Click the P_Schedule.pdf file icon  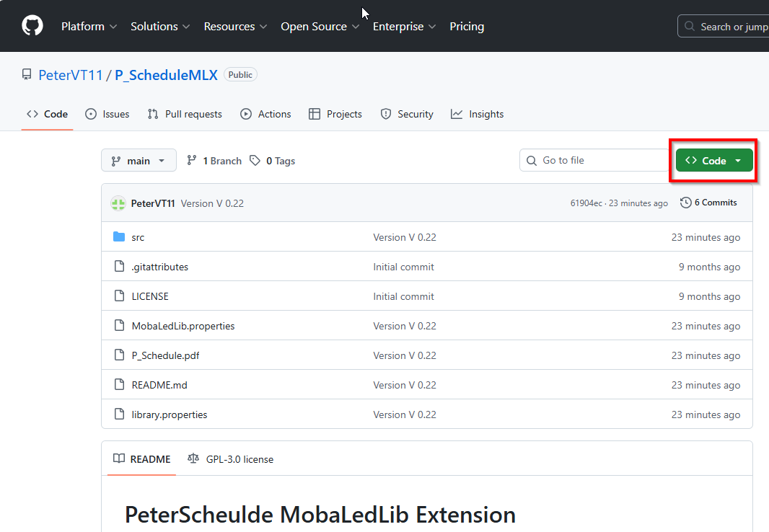coord(120,355)
